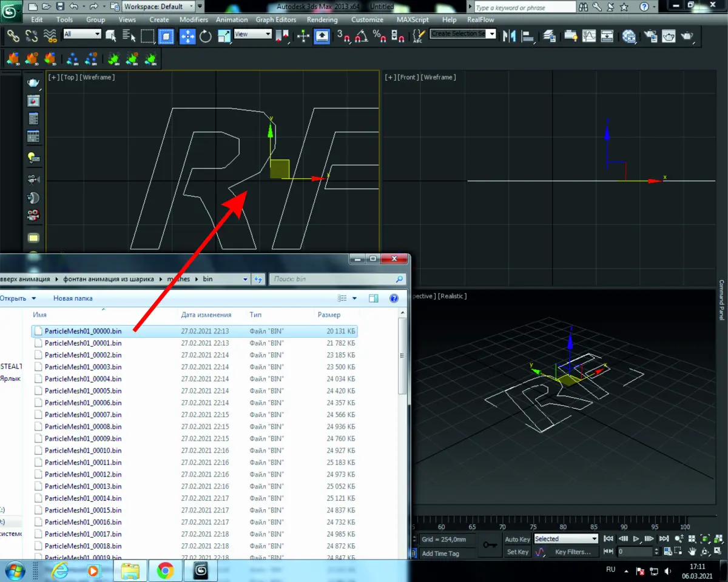Click the Set Keys key icon
Viewport: 728px width, 582px height.
pyautogui.click(x=490, y=545)
